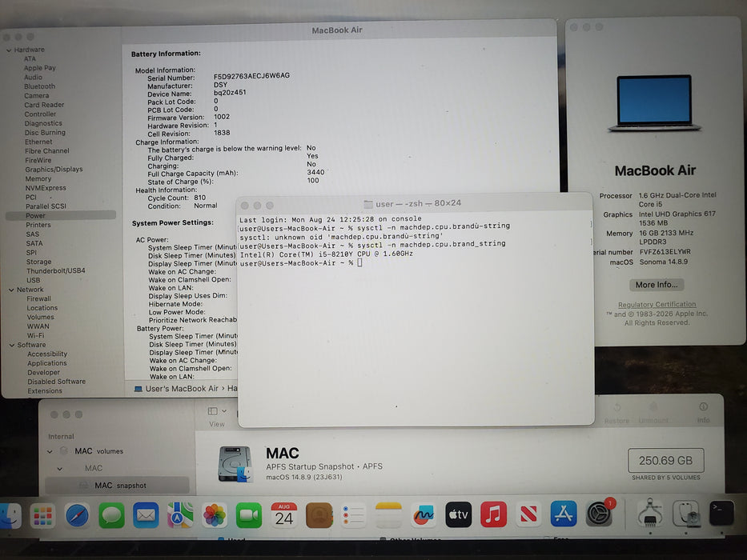The width and height of the screenshot is (747, 560).
Task: Click the Restore icon in Disk Utility
Action: coord(617,408)
